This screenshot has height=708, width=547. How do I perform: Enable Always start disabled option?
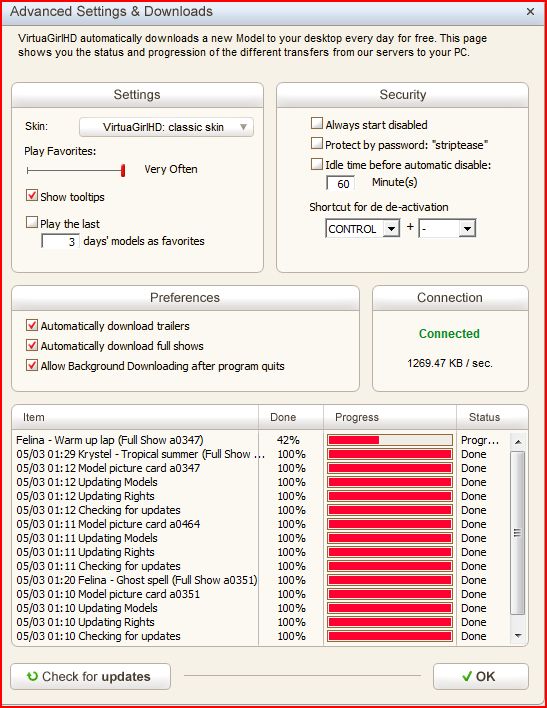[x=317, y=123]
